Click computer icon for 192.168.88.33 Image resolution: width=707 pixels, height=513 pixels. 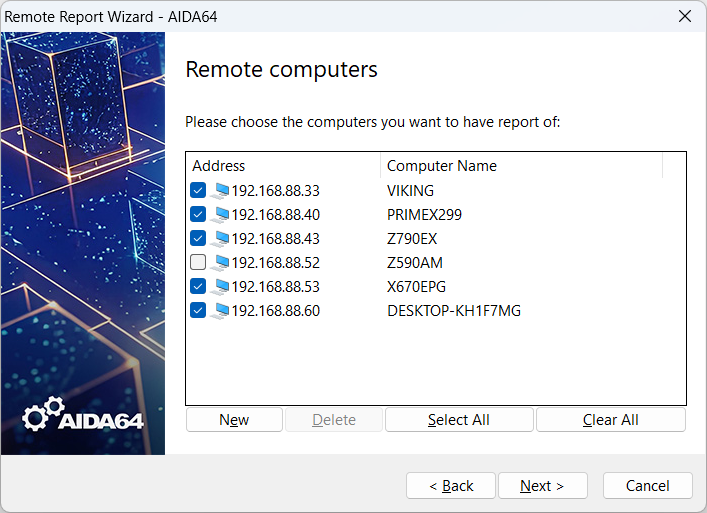coord(220,190)
